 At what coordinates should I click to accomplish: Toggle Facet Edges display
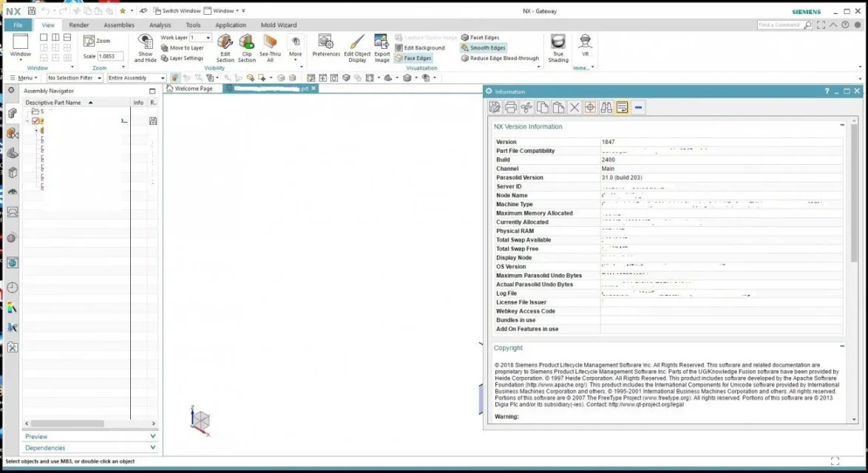480,38
